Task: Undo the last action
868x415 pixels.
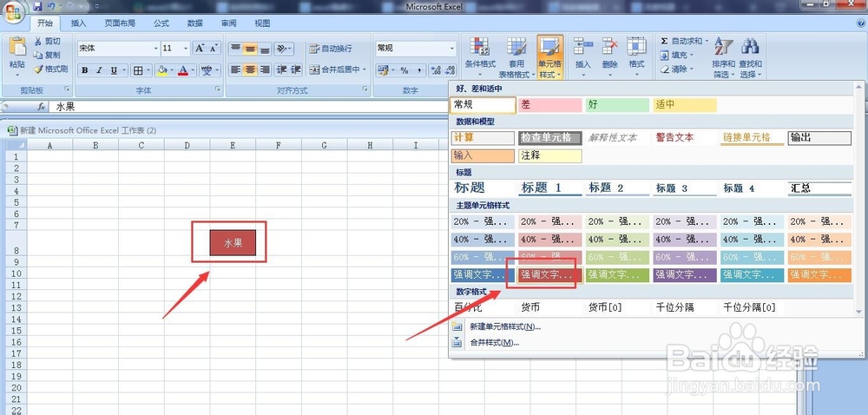Action: point(51,7)
